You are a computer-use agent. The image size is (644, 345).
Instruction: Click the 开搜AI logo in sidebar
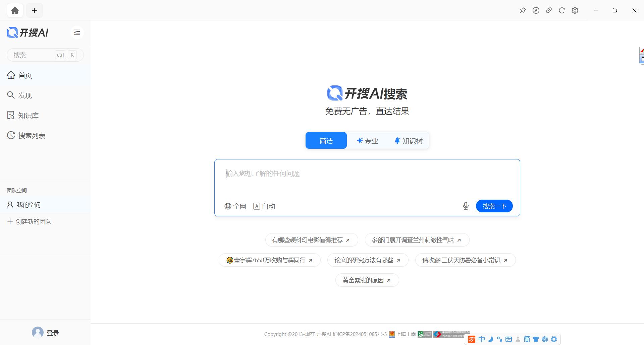click(x=28, y=32)
